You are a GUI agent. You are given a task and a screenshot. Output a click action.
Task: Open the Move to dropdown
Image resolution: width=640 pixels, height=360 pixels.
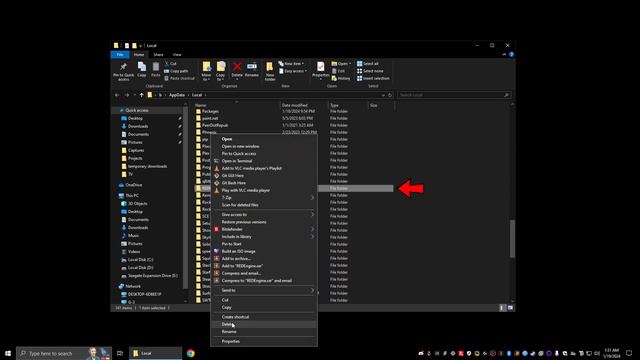(x=206, y=71)
